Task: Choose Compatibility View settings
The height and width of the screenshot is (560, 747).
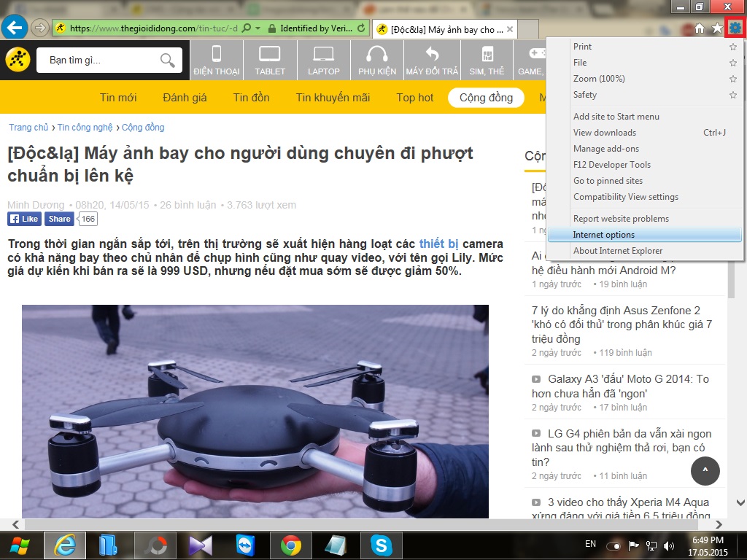Action: coord(646,197)
